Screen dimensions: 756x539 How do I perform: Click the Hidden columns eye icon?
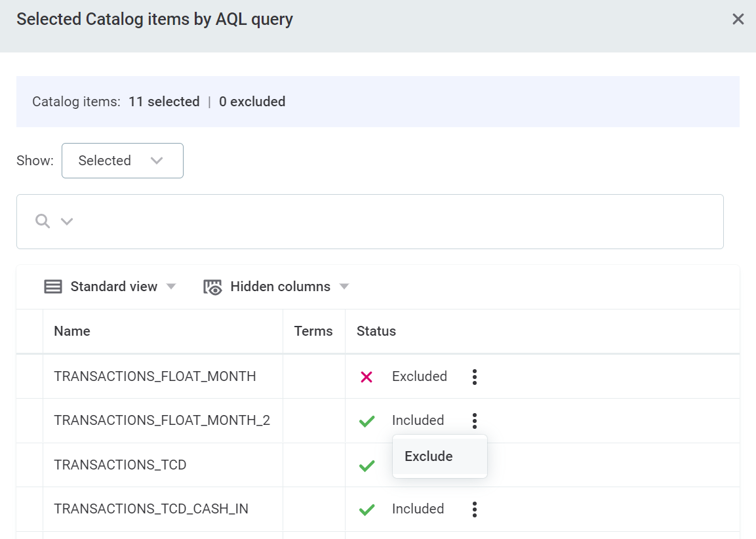tap(213, 287)
